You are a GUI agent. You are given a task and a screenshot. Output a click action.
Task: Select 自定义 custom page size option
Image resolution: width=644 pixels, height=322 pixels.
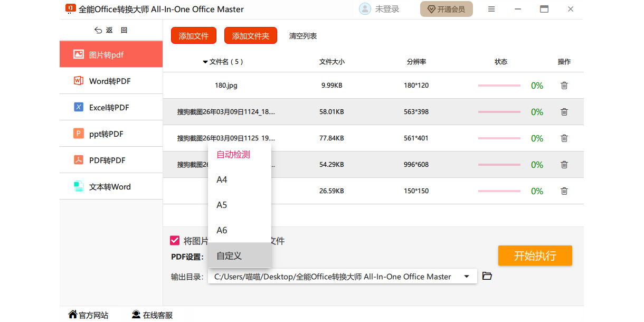[x=229, y=256]
